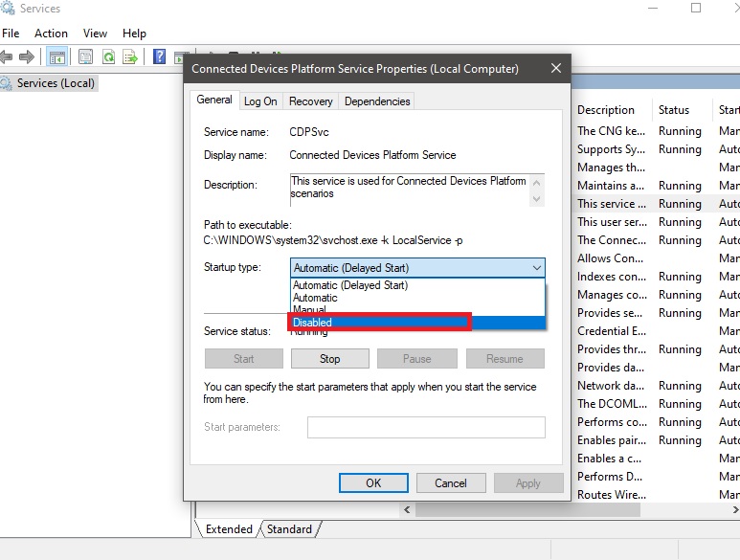Confirm the dialog with OK
The image size is (740, 560).
373,483
